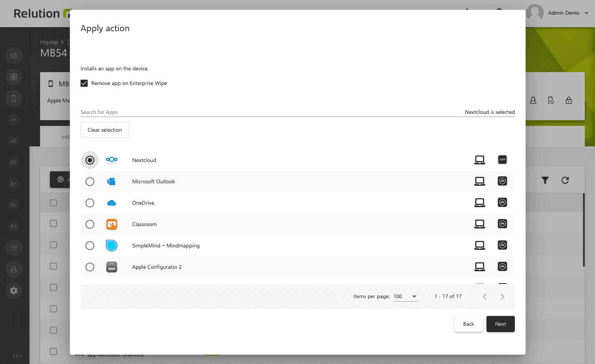This screenshot has height=364, width=595.
Task: Open the devices phone icon in sidebar
Action: point(14,98)
